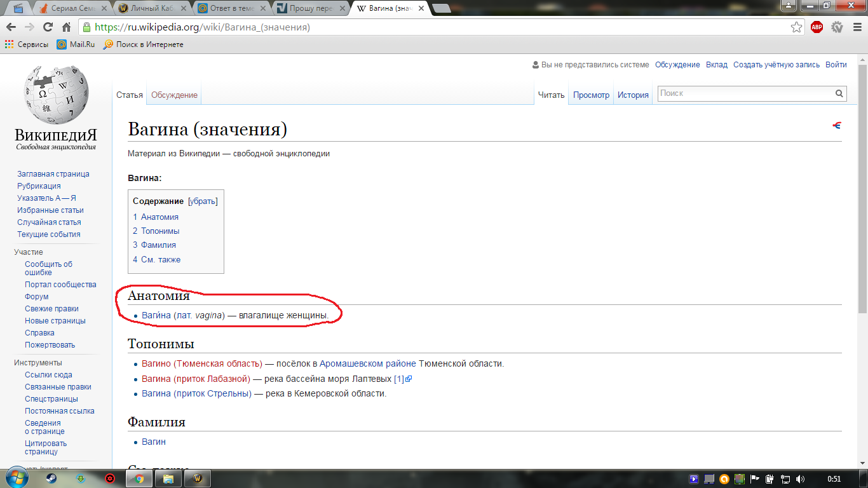The image size is (868, 488).
Task: Reload the page with the refresh icon
Action: click(48, 27)
